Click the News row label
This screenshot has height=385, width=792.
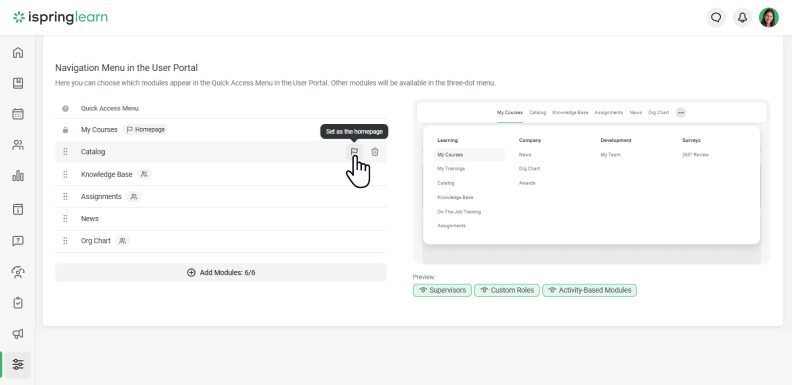tap(89, 219)
